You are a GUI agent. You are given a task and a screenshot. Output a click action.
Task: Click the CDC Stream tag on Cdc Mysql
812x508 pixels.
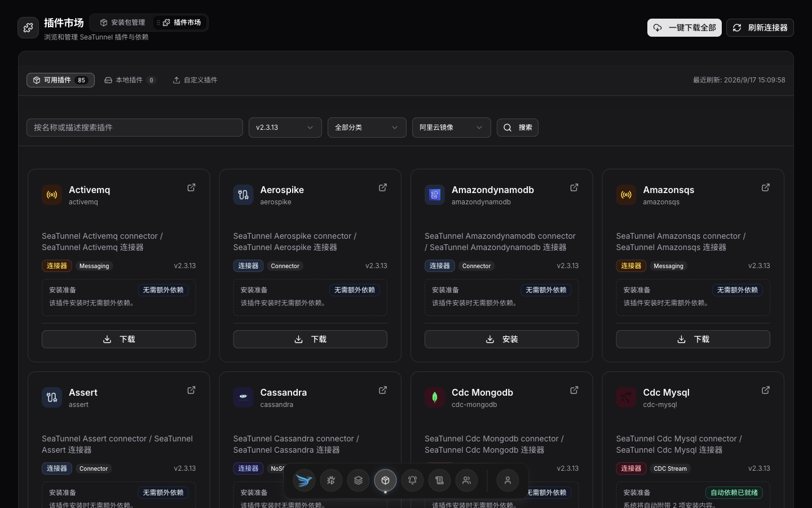[x=670, y=468]
